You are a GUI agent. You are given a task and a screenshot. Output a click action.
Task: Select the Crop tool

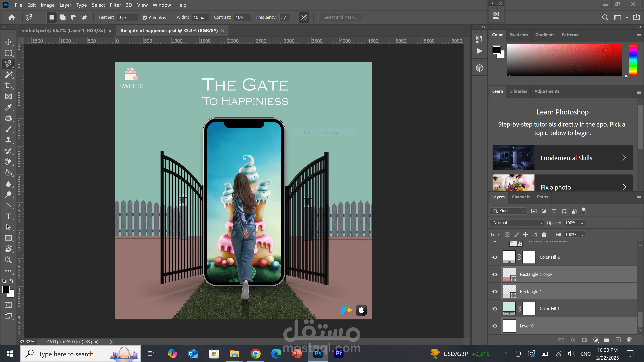pos(8,86)
